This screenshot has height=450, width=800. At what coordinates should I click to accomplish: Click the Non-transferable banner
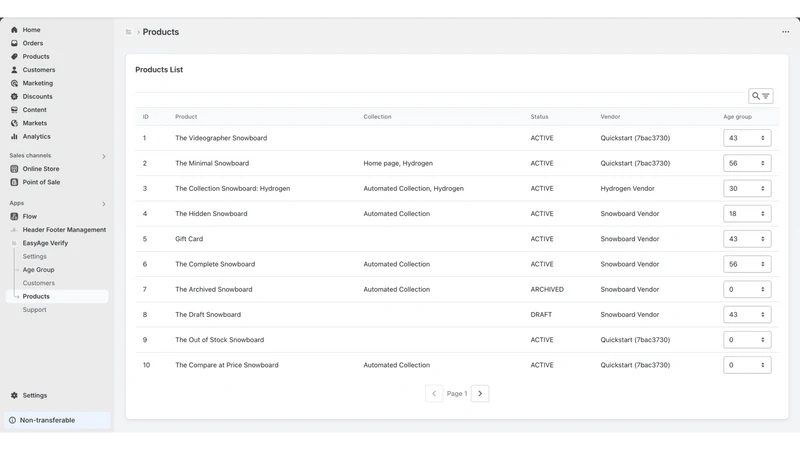(57, 420)
